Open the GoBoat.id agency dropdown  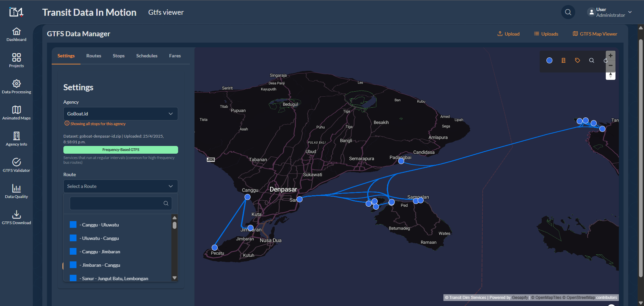[x=120, y=114]
